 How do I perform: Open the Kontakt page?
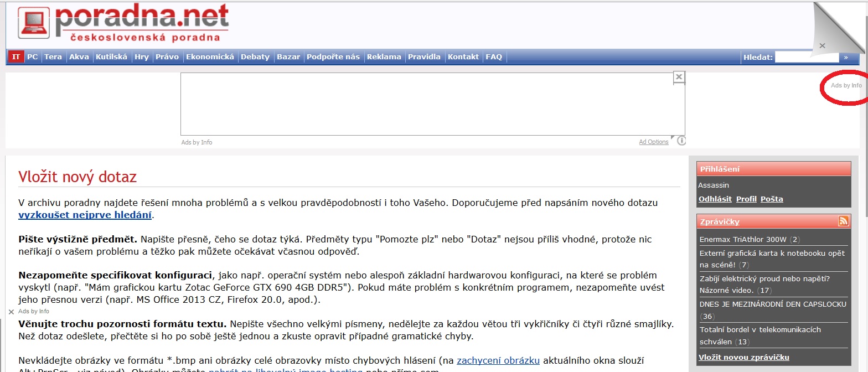463,56
